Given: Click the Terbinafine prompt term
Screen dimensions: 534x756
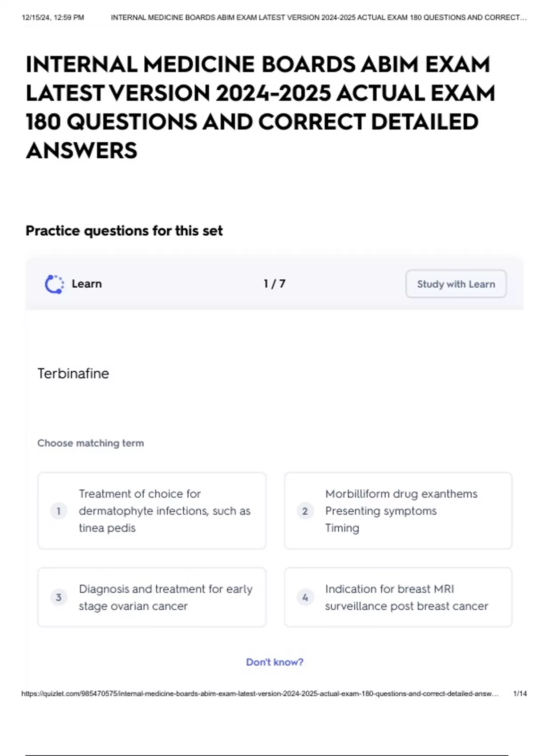Looking at the screenshot, I should pos(73,374).
